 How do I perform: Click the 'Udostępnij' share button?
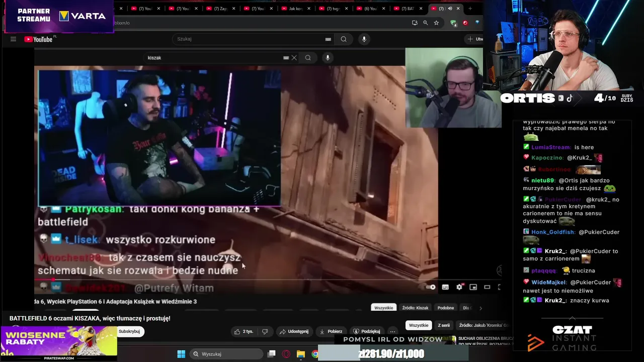click(294, 331)
